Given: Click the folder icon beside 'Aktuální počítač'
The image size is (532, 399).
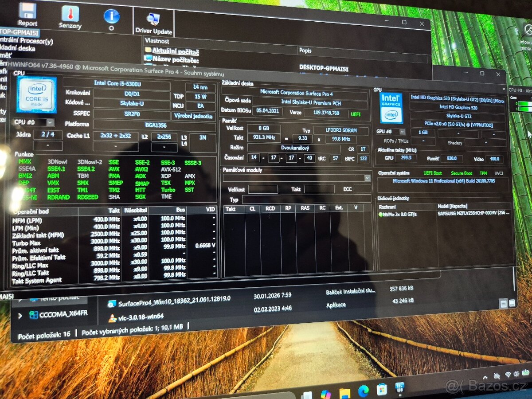Looking at the screenshot, I should (x=148, y=51).
